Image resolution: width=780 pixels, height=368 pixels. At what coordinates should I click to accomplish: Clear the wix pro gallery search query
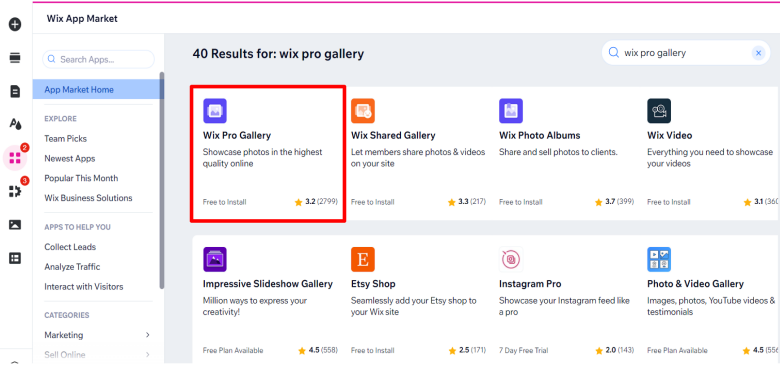coord(758,53)
